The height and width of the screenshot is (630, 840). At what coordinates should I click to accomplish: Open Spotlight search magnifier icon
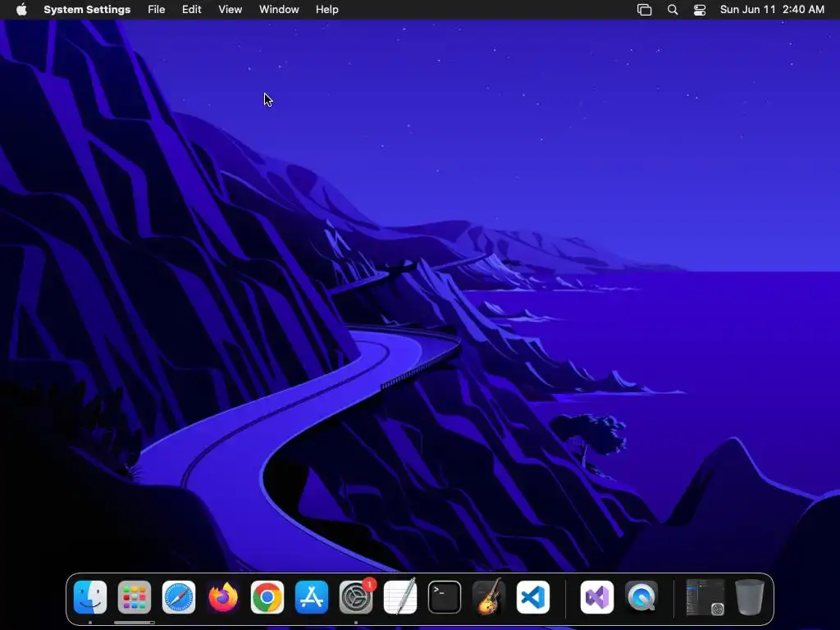tap(673, 10)
